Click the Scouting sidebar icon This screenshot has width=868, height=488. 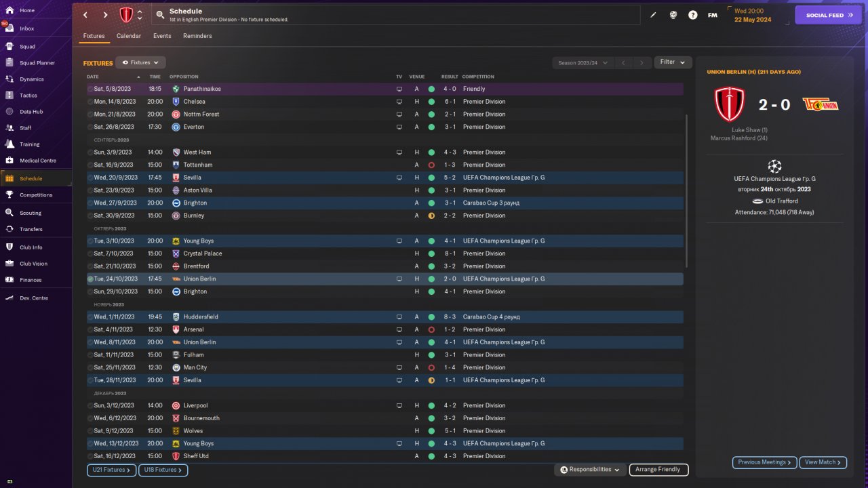point(10,213)
